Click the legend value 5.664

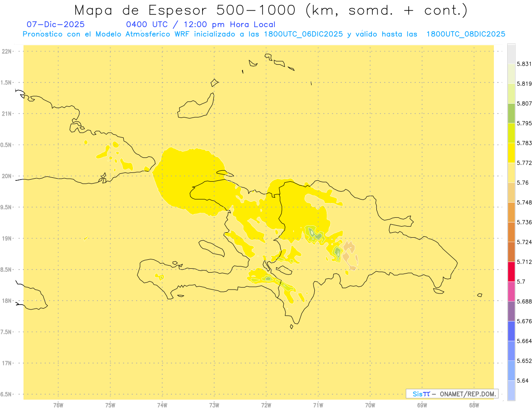tap(524, 341)
